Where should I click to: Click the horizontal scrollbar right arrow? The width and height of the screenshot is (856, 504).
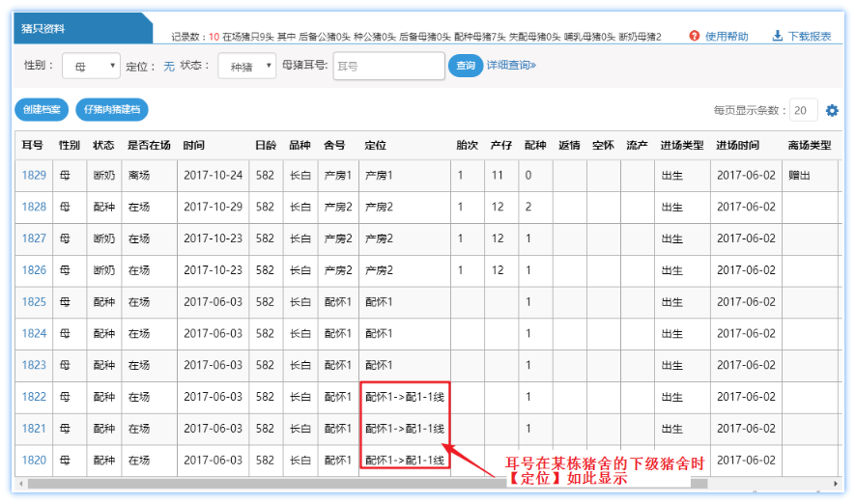[x=837, y=482]
